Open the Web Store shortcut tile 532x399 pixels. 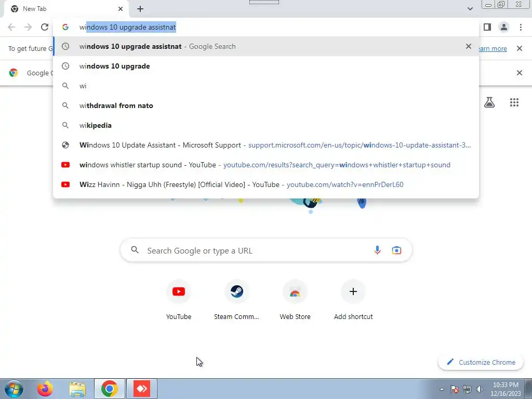click(x=295, y=300)
